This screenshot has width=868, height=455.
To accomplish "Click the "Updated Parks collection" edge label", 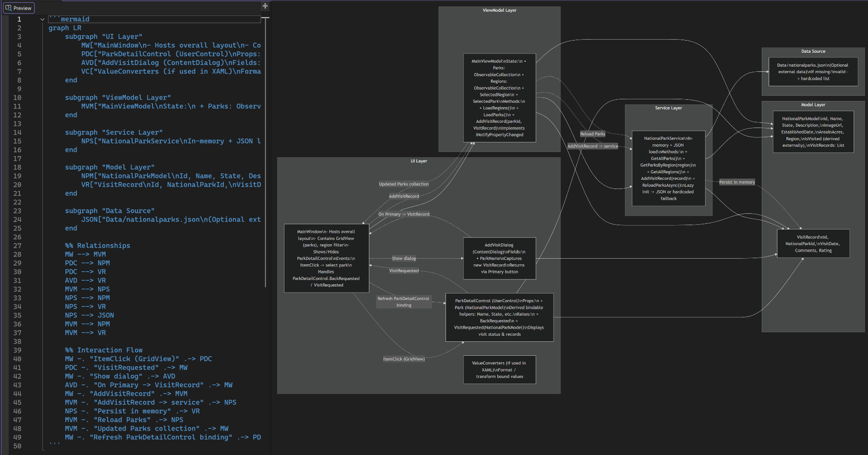I will (404, 184).
